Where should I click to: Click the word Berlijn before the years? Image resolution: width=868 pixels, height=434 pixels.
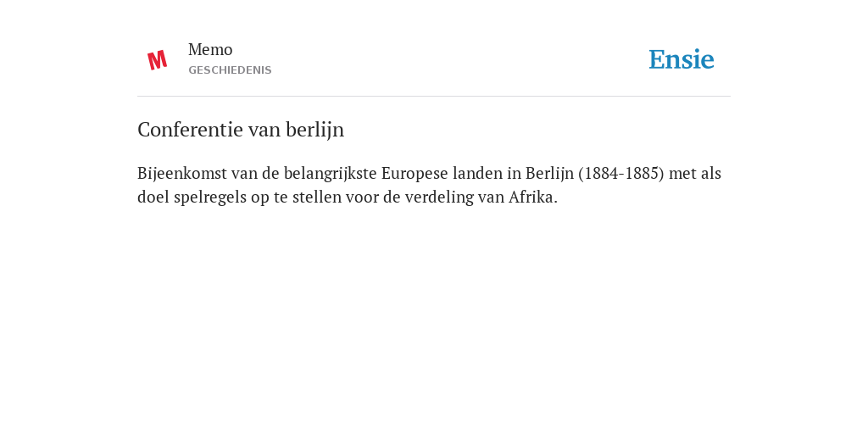pos(549,174)
